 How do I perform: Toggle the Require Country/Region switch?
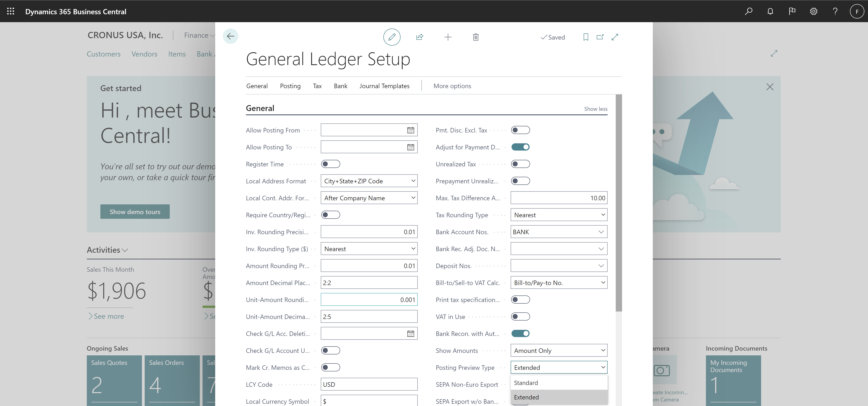(x=331, y=214)
